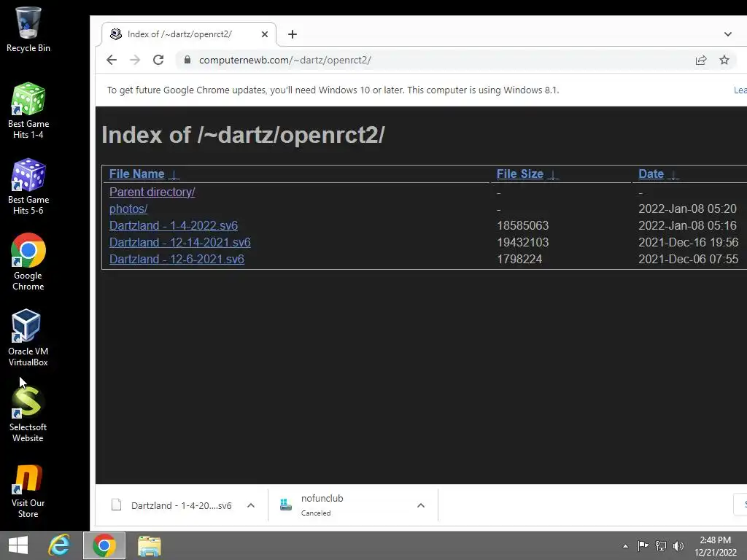The width and height of the screenshot is (747, 560).
Task: Open the tab search dropdown
Action: tap(727, 34)
